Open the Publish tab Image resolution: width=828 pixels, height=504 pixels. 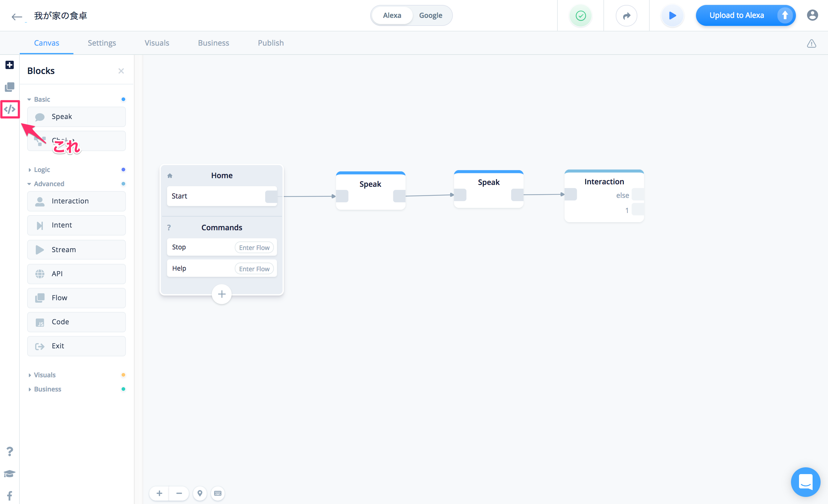coord(271,43)
